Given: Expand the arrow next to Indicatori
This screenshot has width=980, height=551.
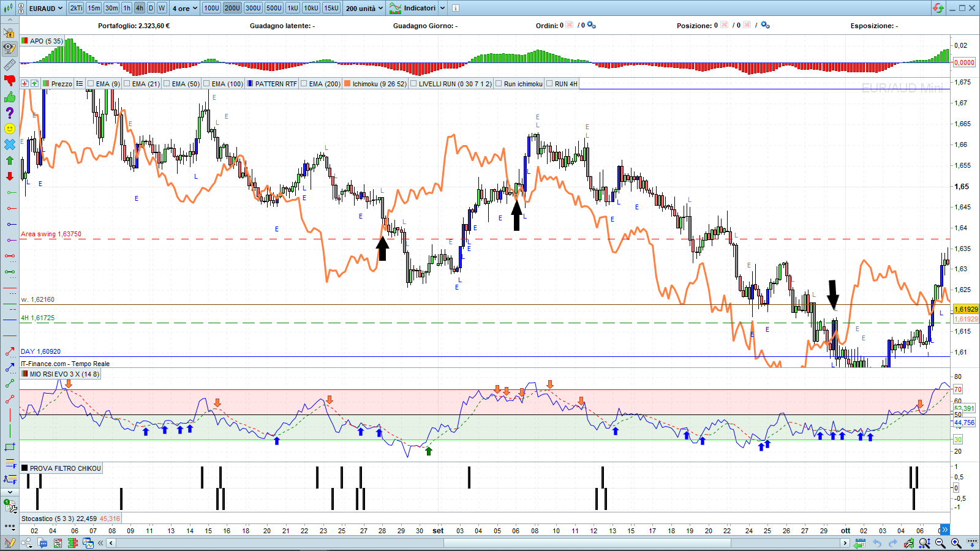Looking at the screenshot, I should click(x=442, y=8).
